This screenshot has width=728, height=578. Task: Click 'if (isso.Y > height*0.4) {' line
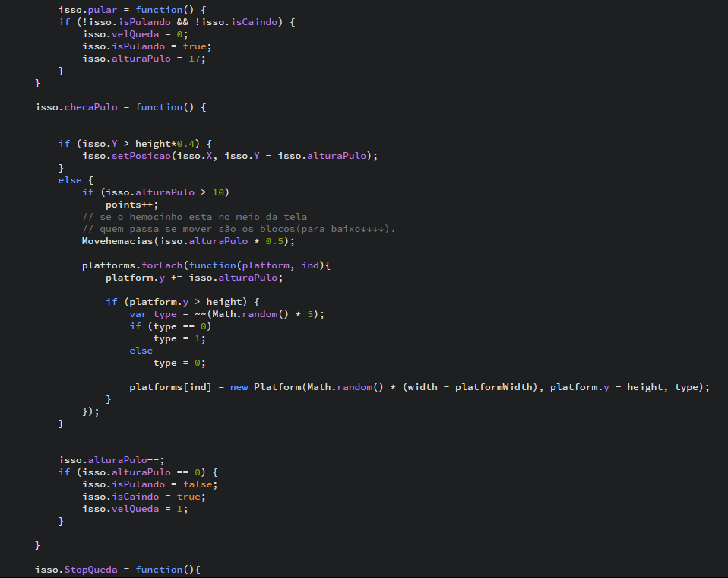[135, 144]
